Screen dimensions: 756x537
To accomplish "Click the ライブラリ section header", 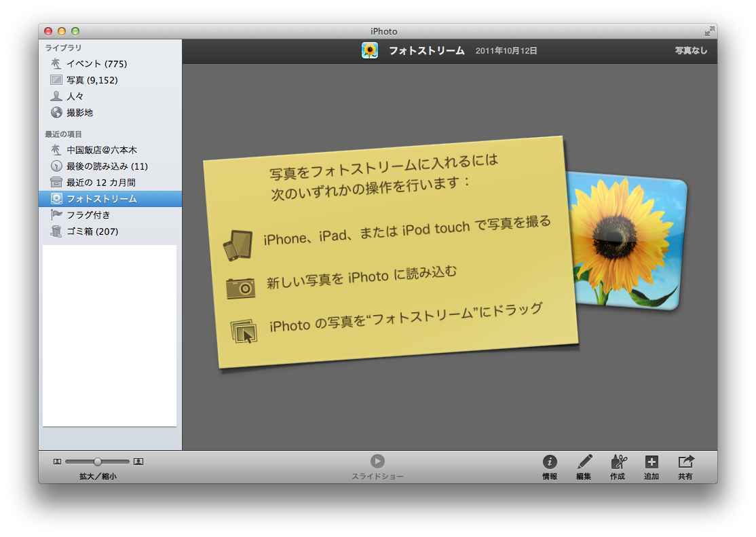I will coord(63,48).
